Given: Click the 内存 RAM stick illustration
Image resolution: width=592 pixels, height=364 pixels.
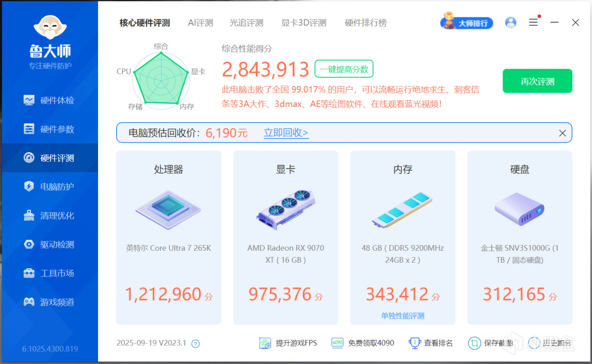Looking at the screenshot, I should pos(402,210).
